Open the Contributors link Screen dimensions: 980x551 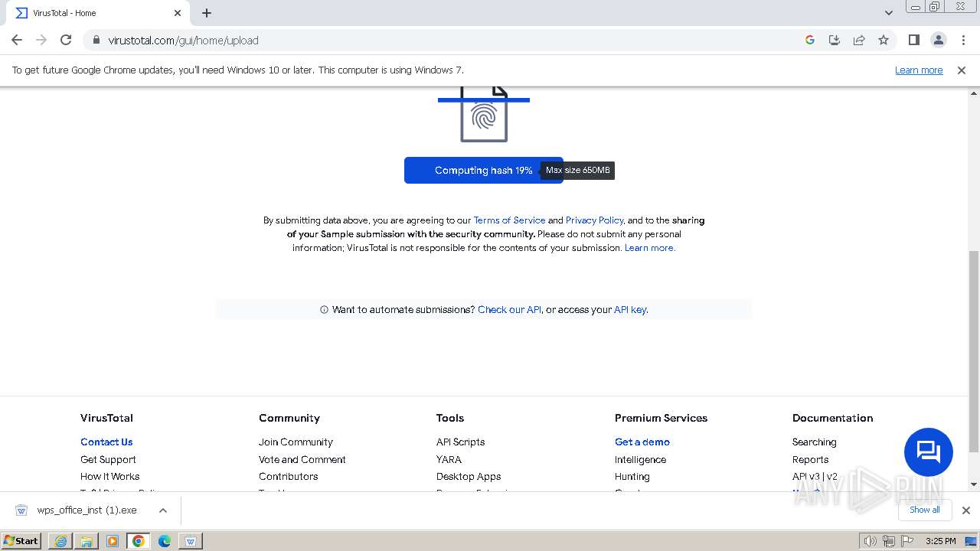(288, 476)
